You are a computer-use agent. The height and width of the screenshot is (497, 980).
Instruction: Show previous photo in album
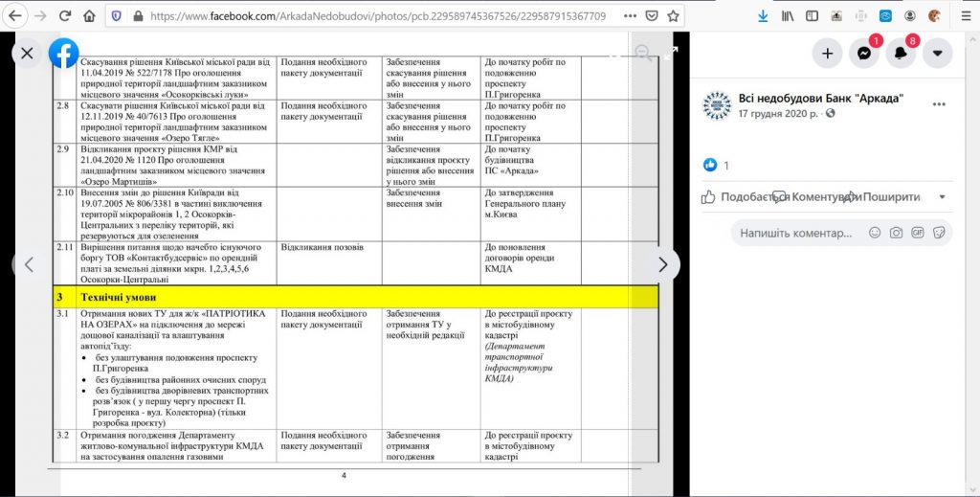click(28, 264)
